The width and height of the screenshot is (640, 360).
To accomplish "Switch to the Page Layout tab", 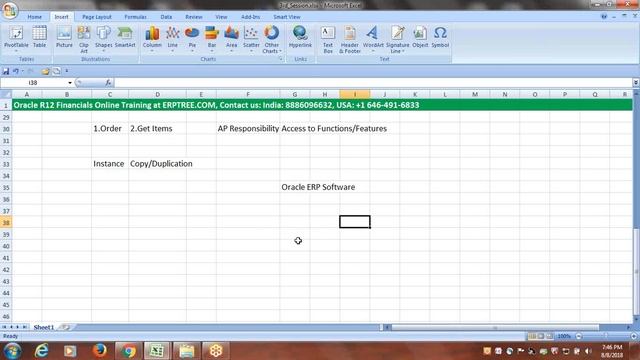I will (97, 17).
